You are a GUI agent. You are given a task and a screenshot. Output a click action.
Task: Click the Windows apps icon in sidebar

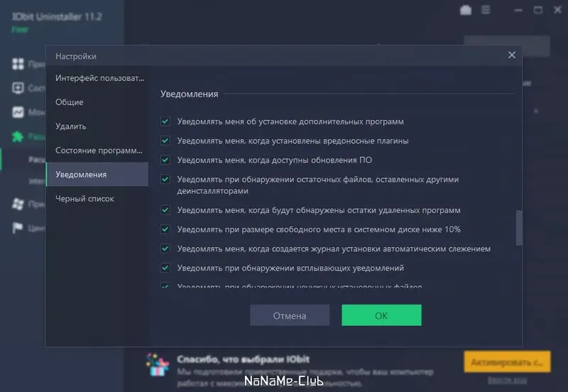(x=18, y=204)
